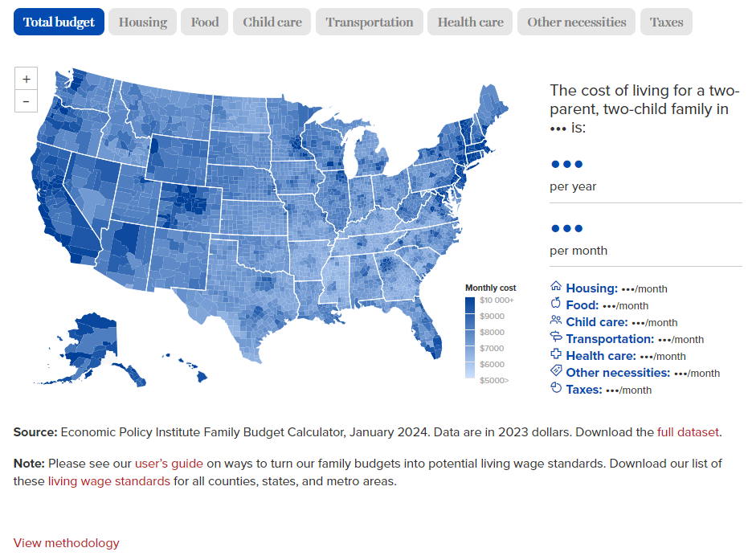Open the user's guide link
This screenshot has width=748, height=560.
tap(169, 464)
